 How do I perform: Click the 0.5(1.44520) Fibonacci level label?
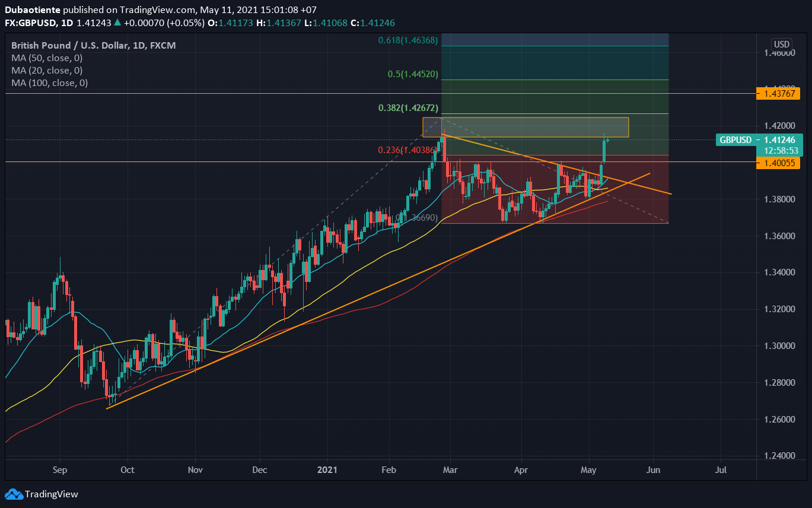point(413,74)
